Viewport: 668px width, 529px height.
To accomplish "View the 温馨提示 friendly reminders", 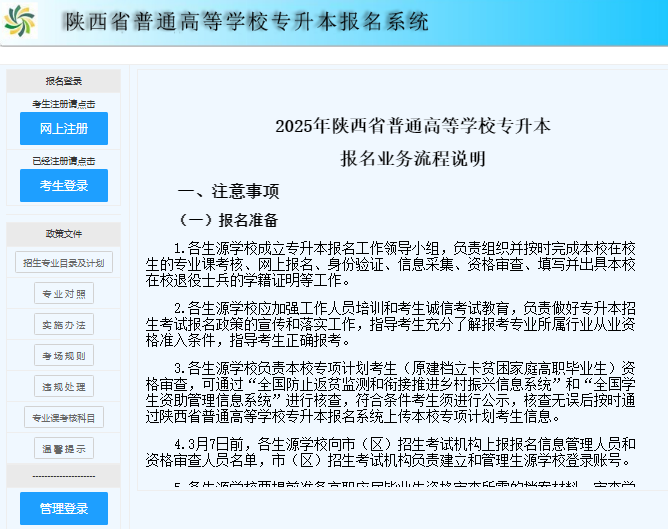I will (x=64, y=448).
